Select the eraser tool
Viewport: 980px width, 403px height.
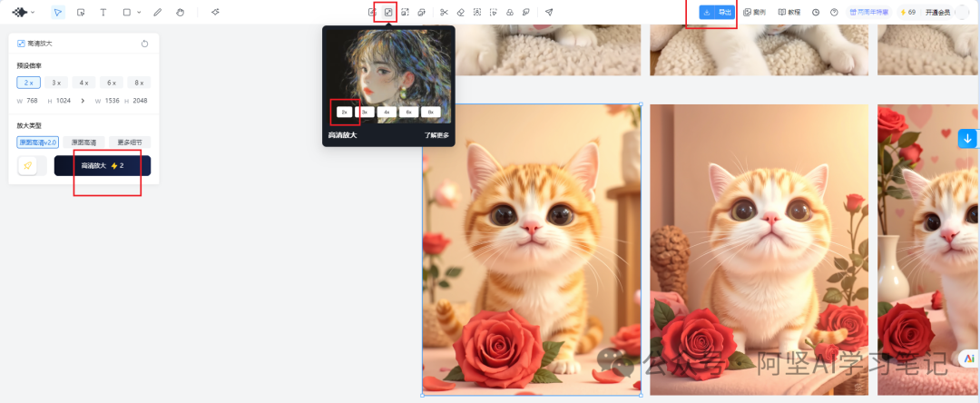tap(461, 12)
